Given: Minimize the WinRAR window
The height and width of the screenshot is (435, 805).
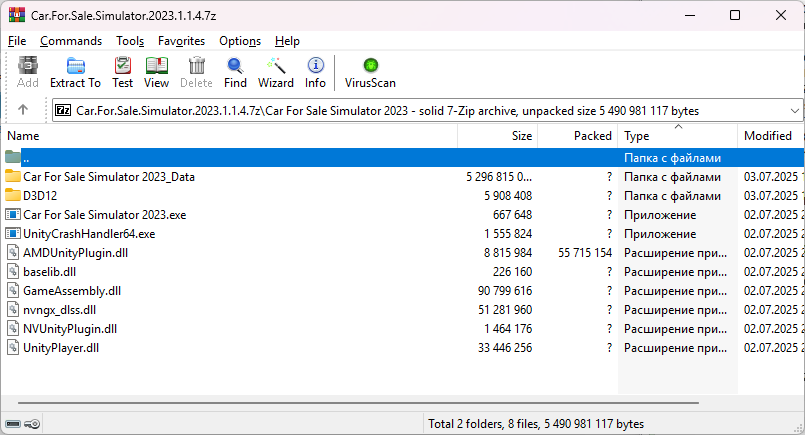Looking at the screenshot, I should [690, 15].
